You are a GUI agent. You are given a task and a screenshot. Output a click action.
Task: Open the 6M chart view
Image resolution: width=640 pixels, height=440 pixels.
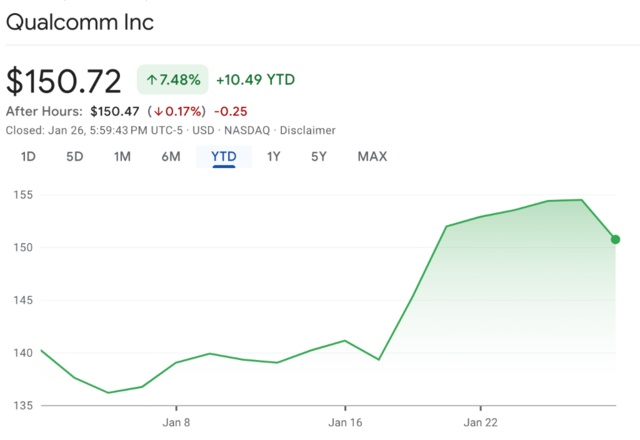(x=171, y=156)
